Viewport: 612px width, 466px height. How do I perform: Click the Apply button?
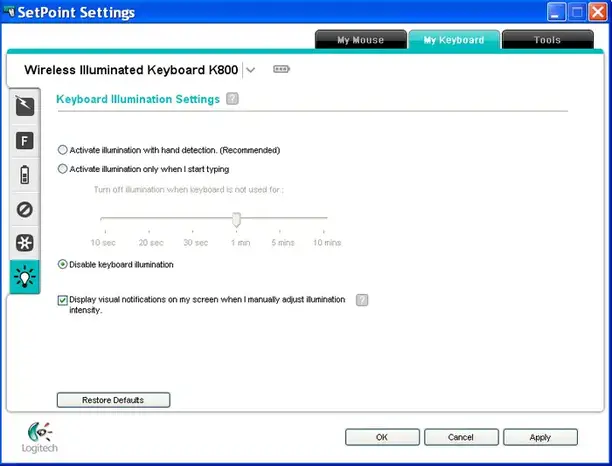point(540,437)
